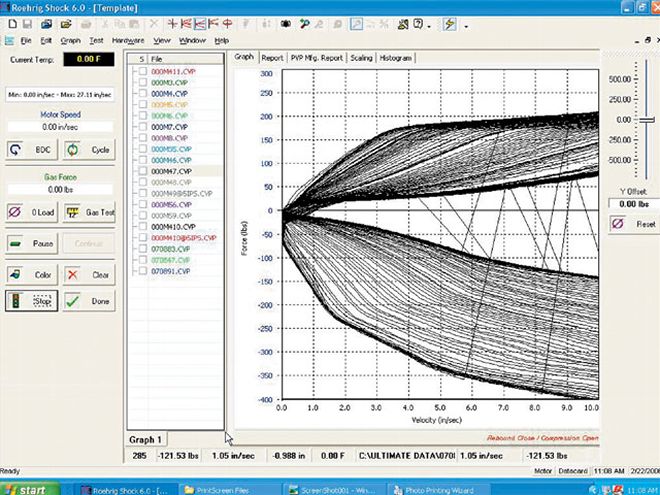Check the box for 000M7.CVP
The height and width of the screenshot is (495, 660).
pyautogui.click(x=143, y=127)
